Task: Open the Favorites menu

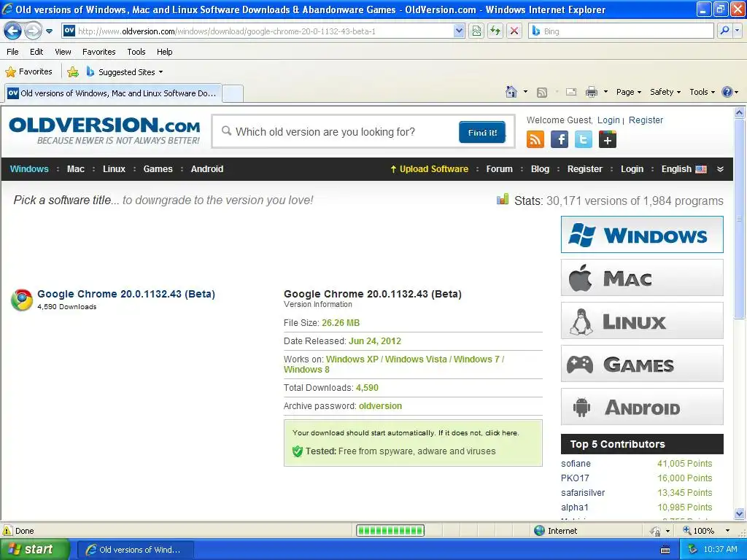Action: pyautogui.click(x=99, y=52)
